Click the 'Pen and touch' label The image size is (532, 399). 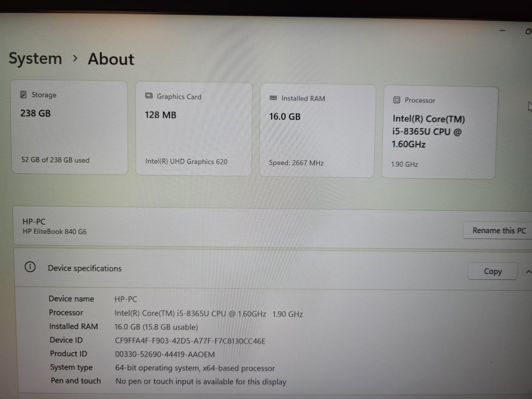(x=75, y=381)
